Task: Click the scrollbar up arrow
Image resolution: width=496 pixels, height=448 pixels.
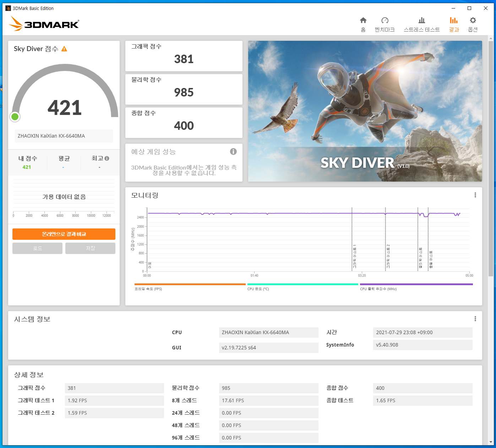Action: point(491,38)
